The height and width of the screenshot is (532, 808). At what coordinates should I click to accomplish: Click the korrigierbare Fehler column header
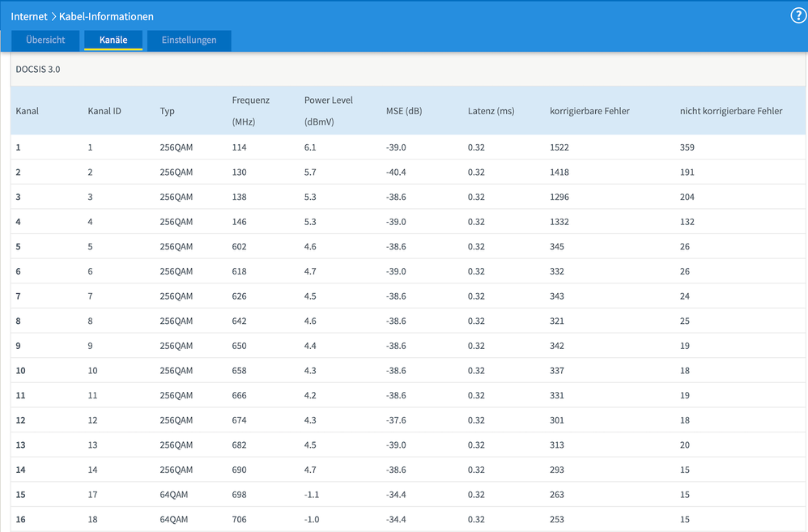pyautogui.click(x=589, y=111)
